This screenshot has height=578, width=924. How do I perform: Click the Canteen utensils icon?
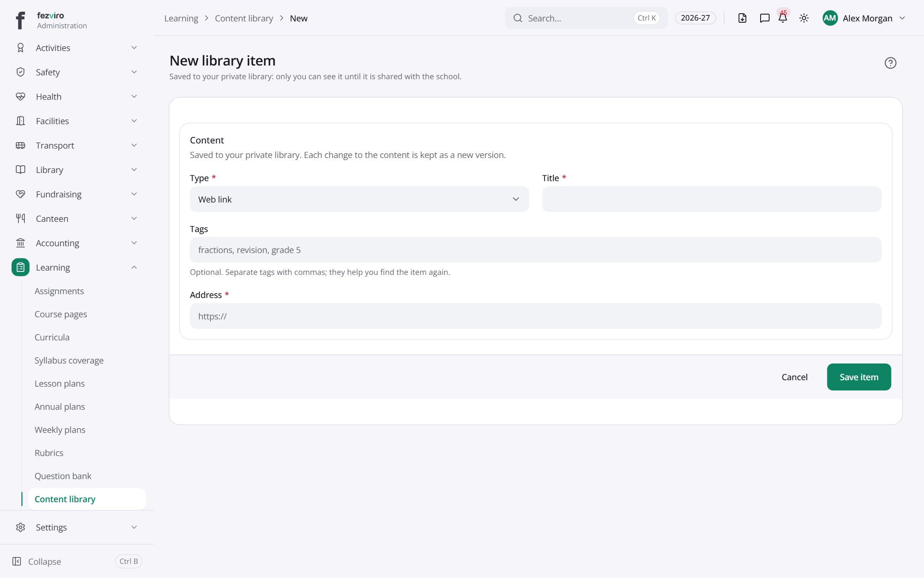(20, 218)
